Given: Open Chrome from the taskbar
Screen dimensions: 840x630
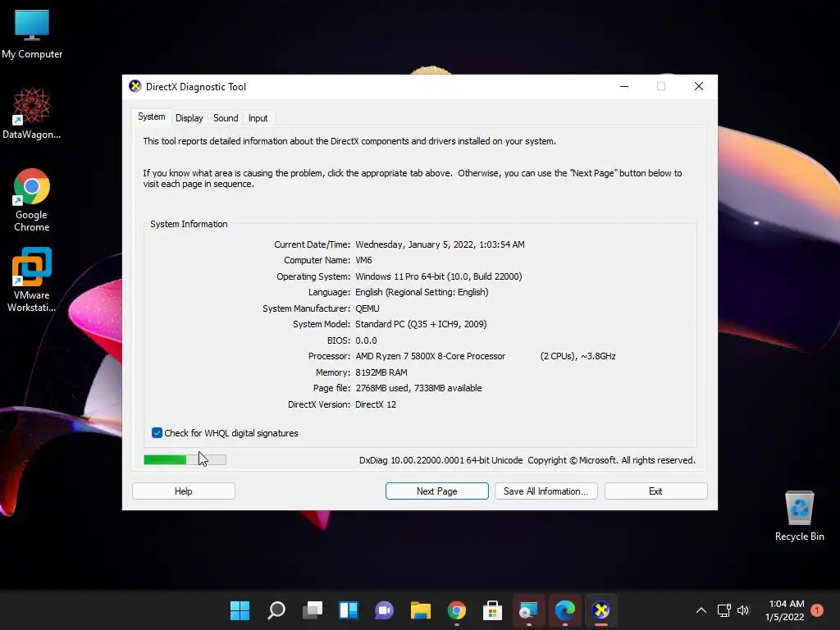Looking at the screenshot, I should [456, 610].
